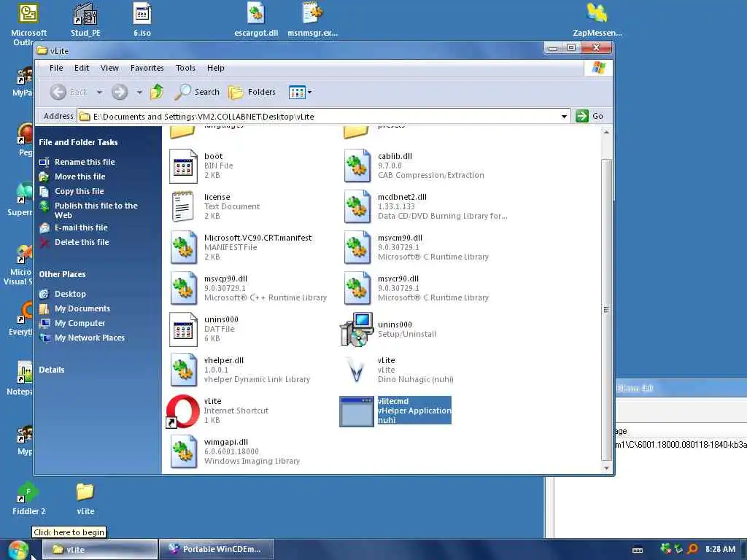Select the vLite application V icon
Viewport: 747px width, 560px height.
point(356,370)
